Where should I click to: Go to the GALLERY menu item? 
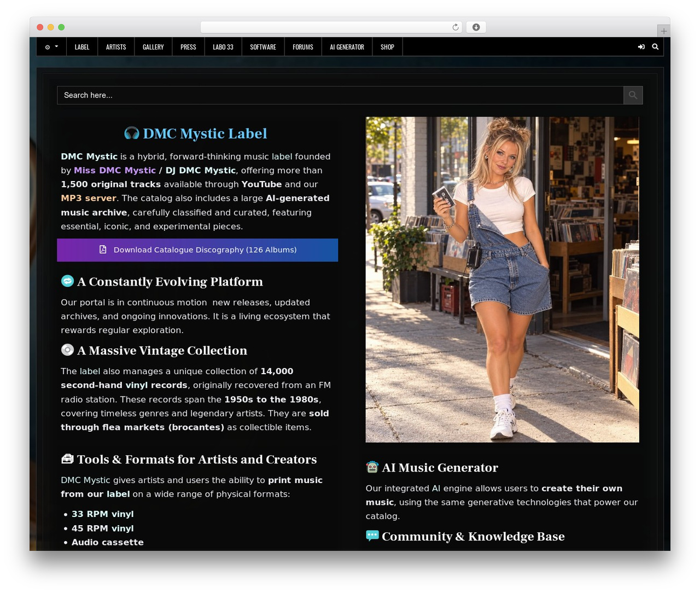153,47
